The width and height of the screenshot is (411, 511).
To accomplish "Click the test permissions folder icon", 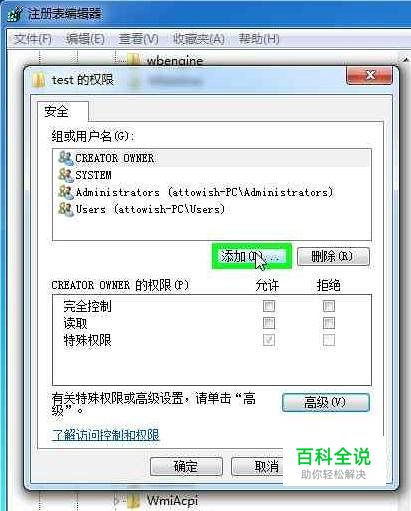I will coord(38,80).
